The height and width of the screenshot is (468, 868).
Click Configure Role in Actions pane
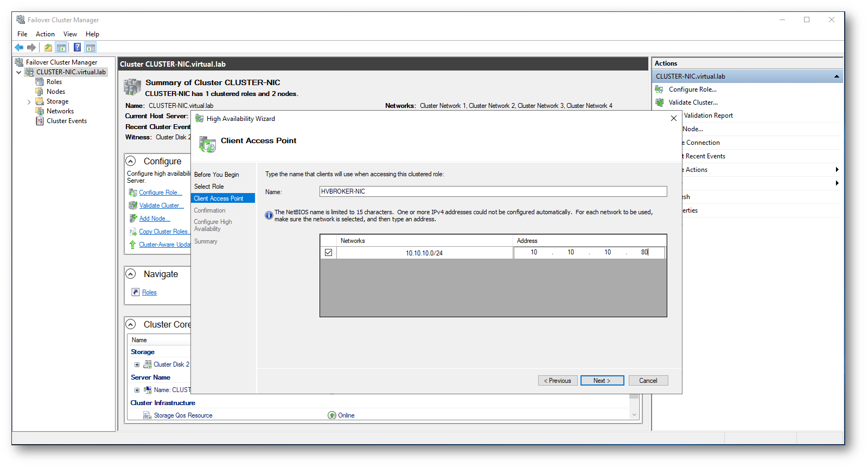click(x=693, y=89)
